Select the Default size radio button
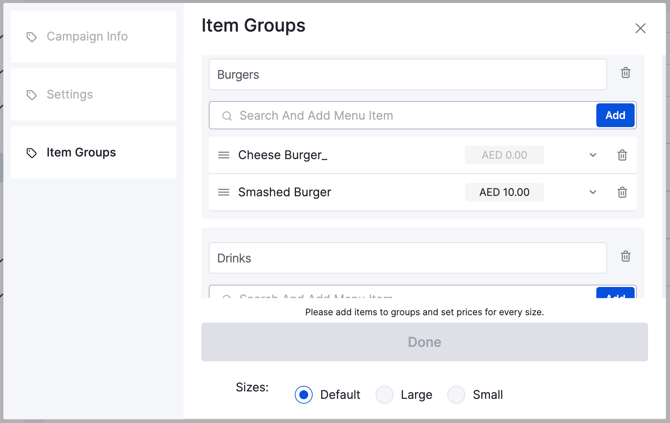 (x=304, y=395)
